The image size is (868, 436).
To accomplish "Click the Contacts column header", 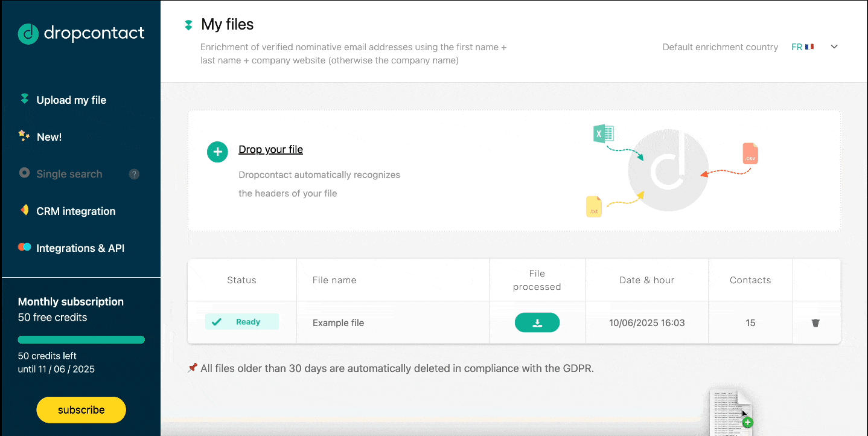I will (750, 280).
